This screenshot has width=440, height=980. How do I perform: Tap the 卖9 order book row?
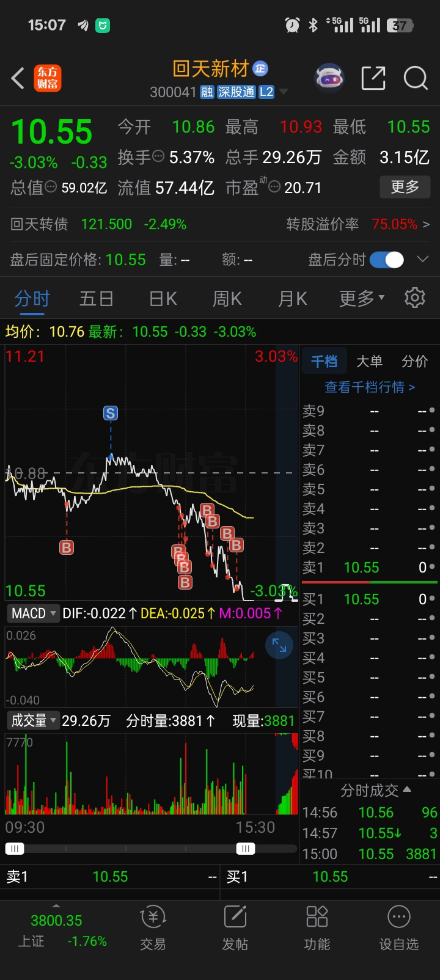[x=369, y=411]
